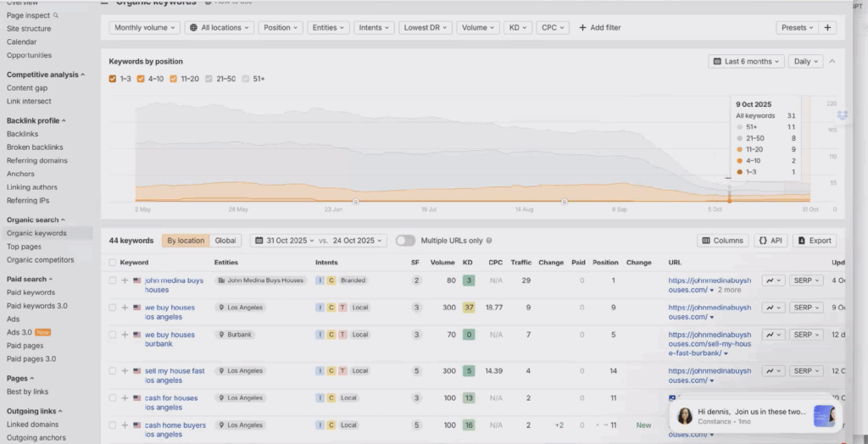Click the API braces button
The width and height of the screenshot is (868, 444).
coord(770,241)
